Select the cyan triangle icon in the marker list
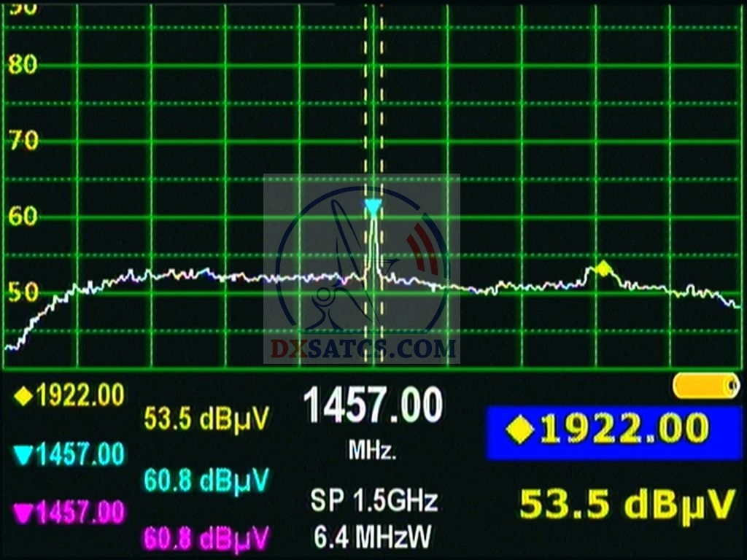Image resolution: width=747 pixels, height=560 pixels. coord(24,456)
